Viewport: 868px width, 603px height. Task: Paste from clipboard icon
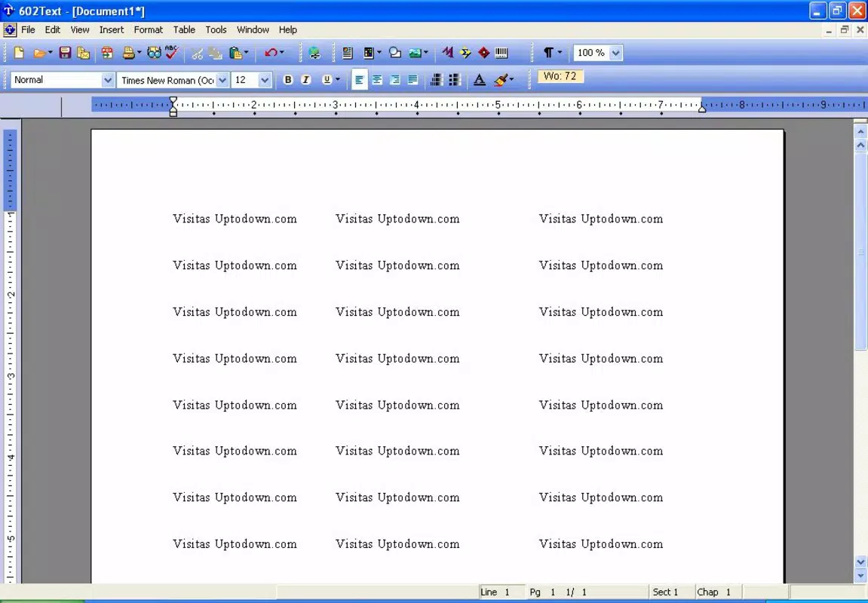click(235, 53)
